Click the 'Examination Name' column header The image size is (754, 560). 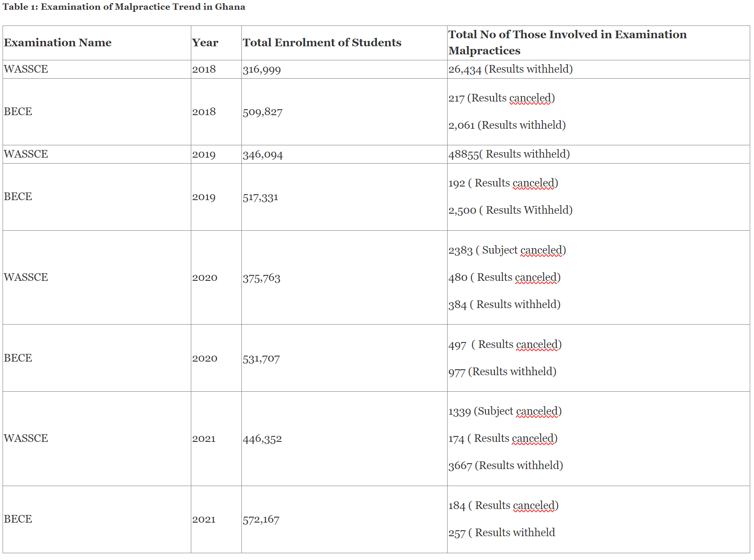point(58,42)
